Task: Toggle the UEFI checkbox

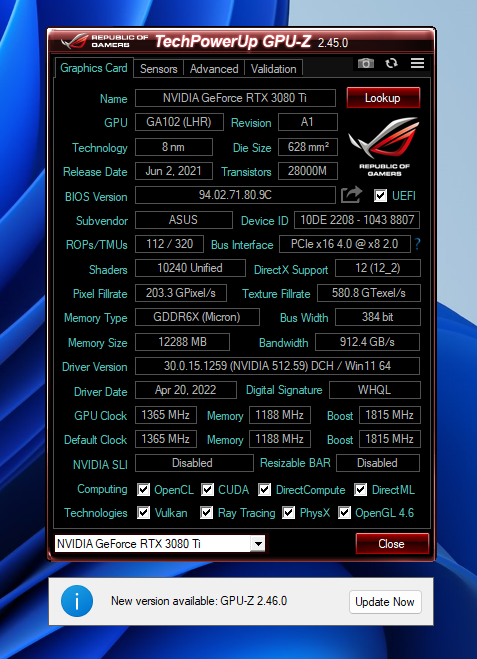Action: coord(380,195)
